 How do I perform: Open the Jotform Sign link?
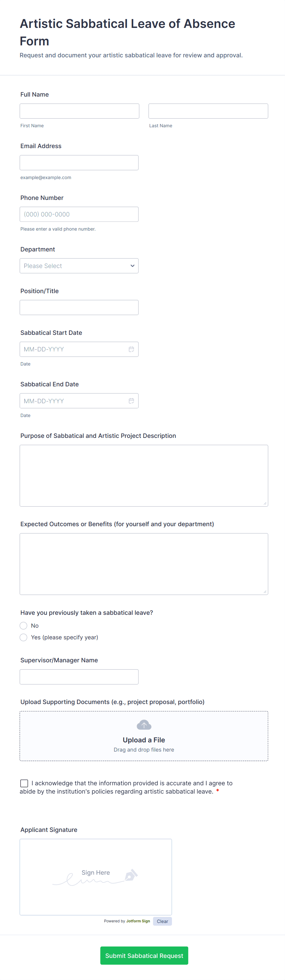click(x=138, y=921)
